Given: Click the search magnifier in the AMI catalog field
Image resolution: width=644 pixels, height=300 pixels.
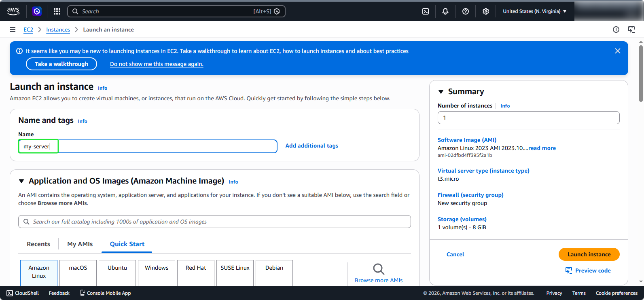Looking at the screenshot, I should (x=26, y=222).
